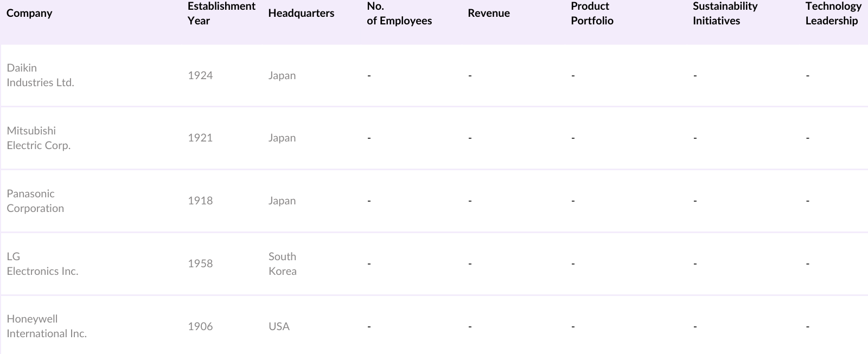
Task: Select the USA headquarters cell
Action: (x=279, y=326)
